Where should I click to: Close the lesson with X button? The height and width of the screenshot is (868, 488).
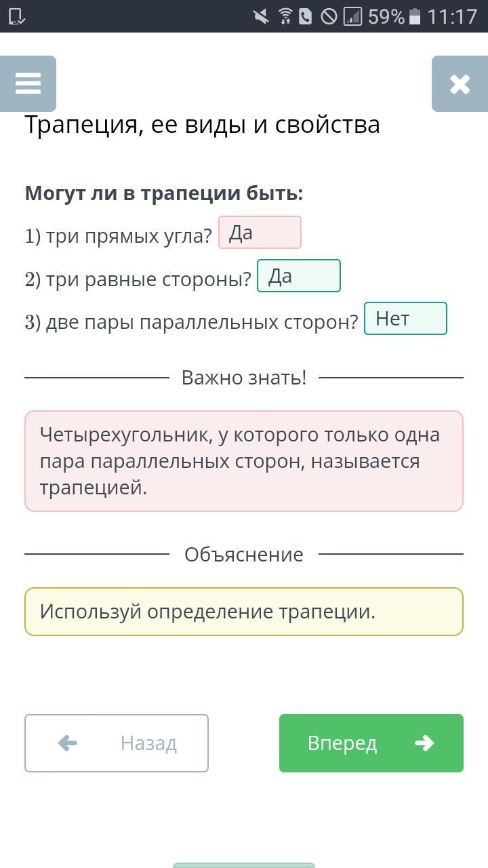(x=460, y=84)
